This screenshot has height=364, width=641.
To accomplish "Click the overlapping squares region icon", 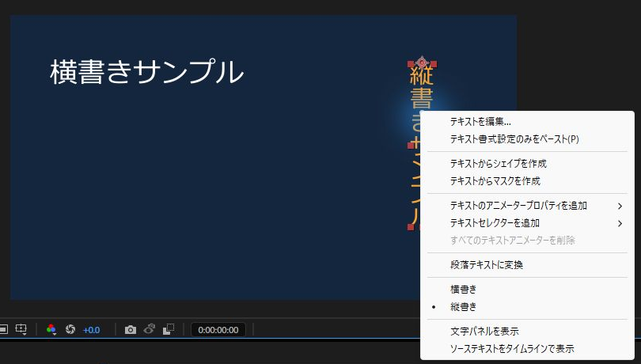I will tap(169, 329).
